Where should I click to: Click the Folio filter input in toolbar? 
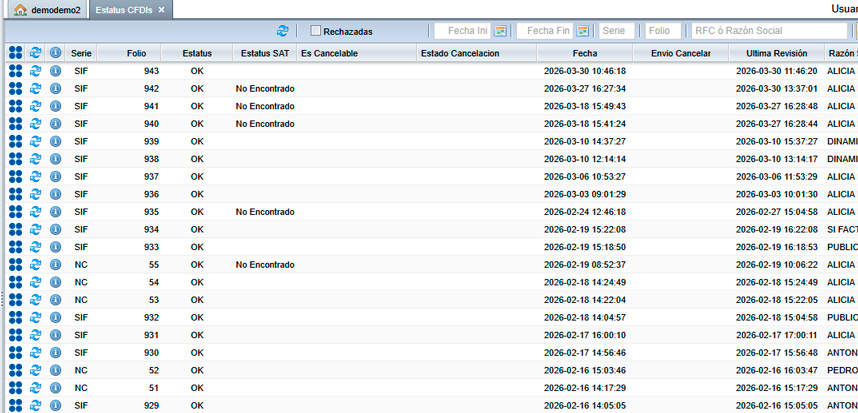click(663, 31)
